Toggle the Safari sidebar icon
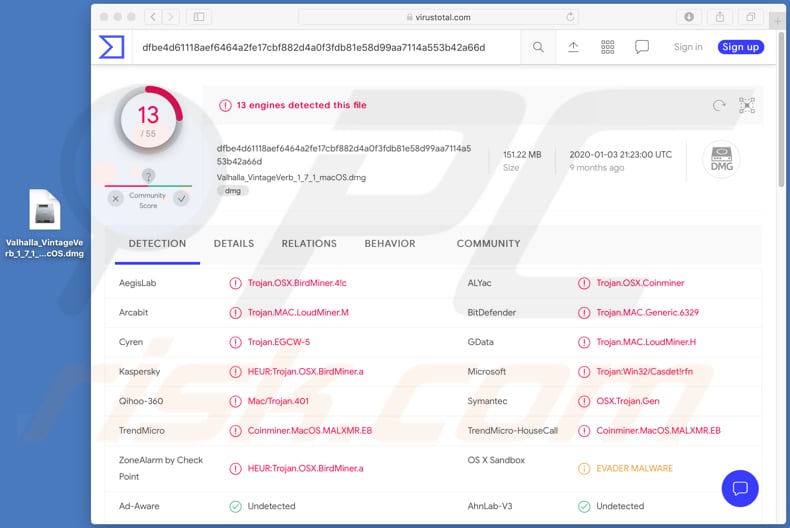 coord(199,17)
